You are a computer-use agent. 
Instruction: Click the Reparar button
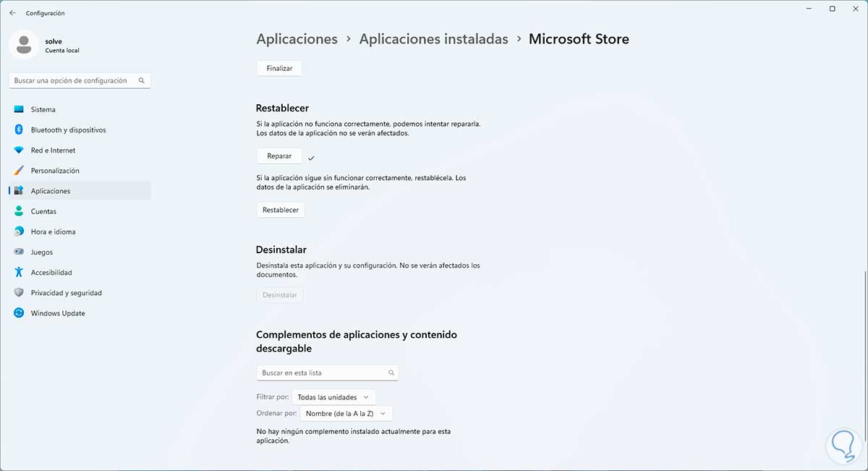click(x=279, y=156)
